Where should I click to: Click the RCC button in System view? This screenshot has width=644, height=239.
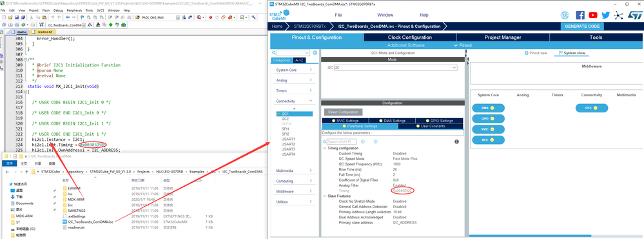(489, 140)
